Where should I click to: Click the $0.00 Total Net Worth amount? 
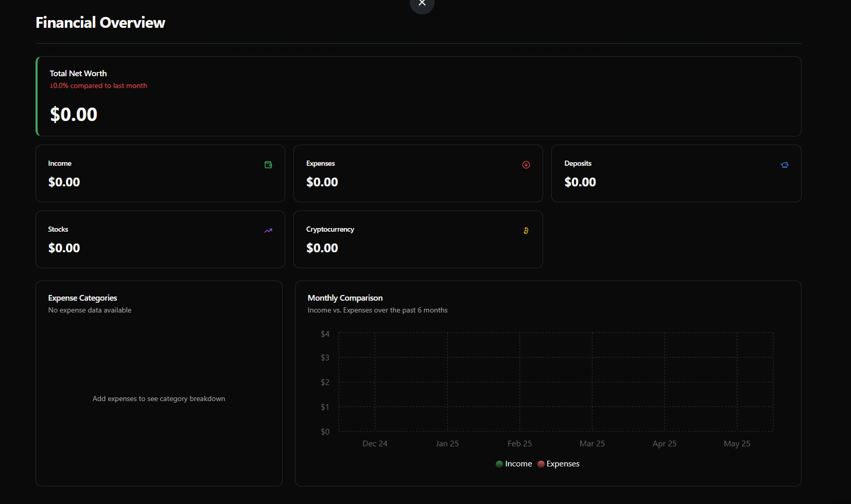click(74, 114)
